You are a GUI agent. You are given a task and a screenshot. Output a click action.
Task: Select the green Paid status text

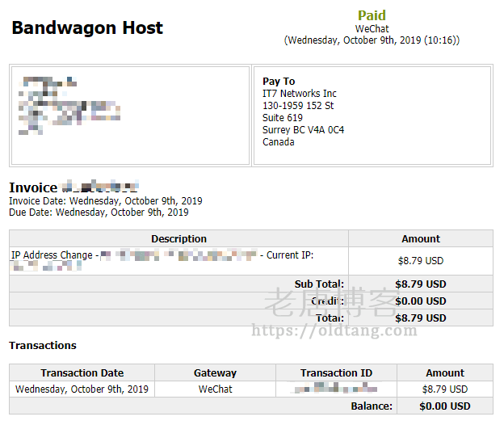(x=372, y=15)
